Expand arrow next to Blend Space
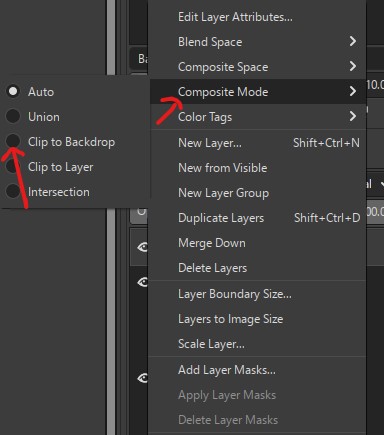The height and width of the screenshot is (435, 384). click(x=353, y=41)
